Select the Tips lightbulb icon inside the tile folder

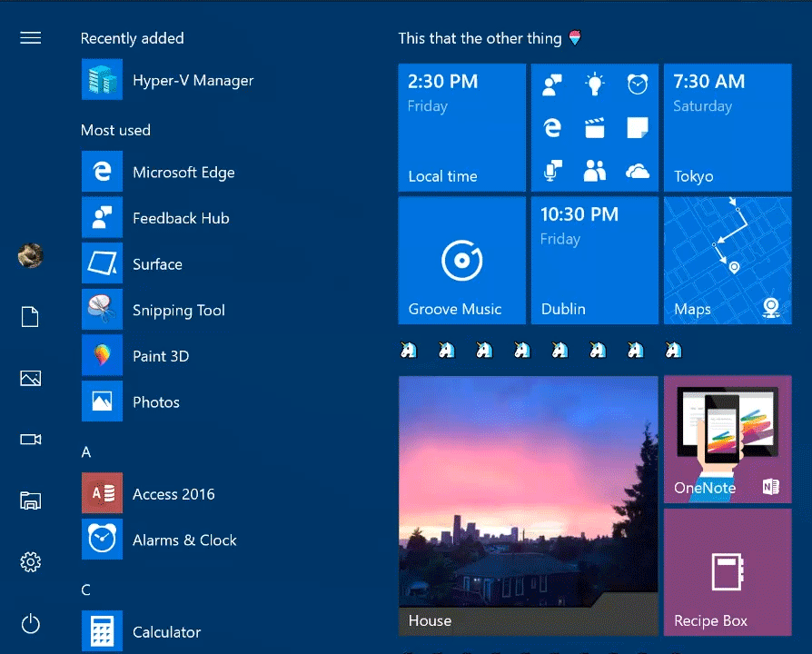(595, 84)
